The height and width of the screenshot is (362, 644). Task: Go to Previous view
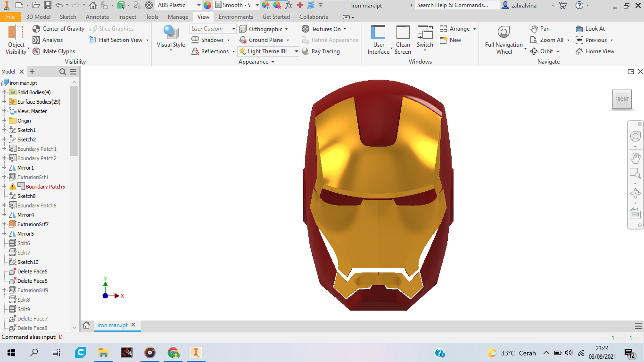[591, 40]
